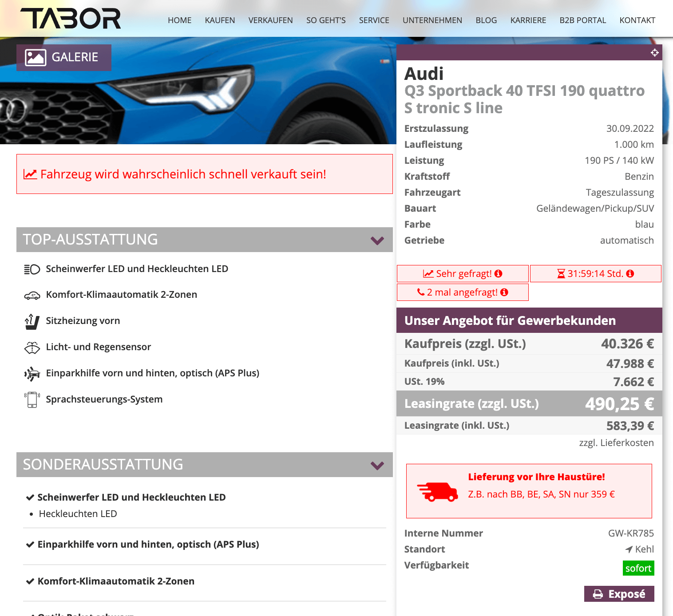Viewport: 673px width, 616px height.
Task: Click 'Leasingrate (zzgl. USt.)' highlighted row
Action: click(x=529, y=403)
